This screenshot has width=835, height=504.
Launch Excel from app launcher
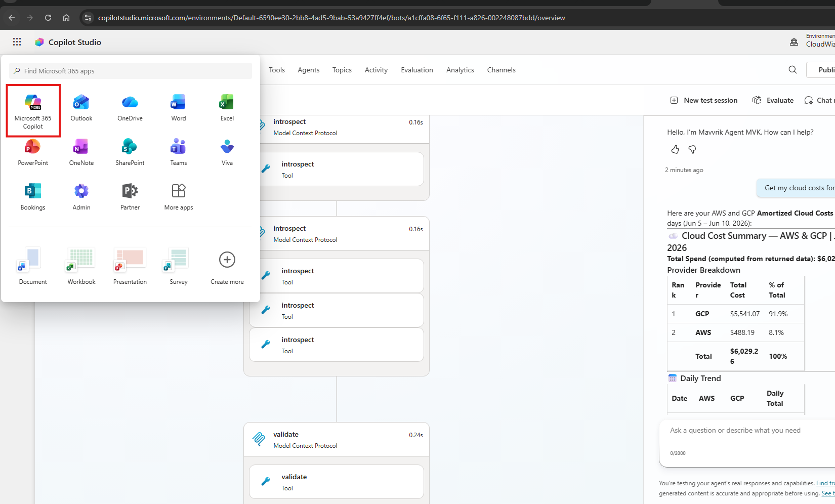click(x=227, y=108)
